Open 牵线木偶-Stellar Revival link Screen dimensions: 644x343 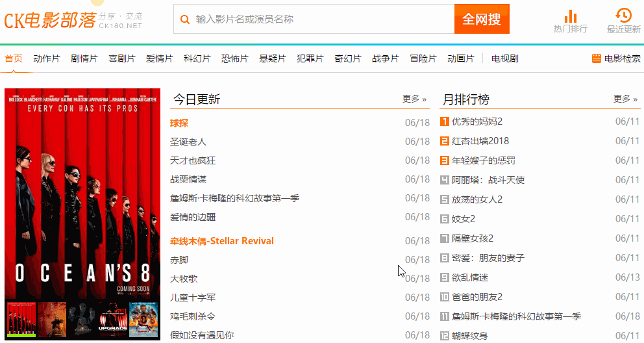click(222, 241)
